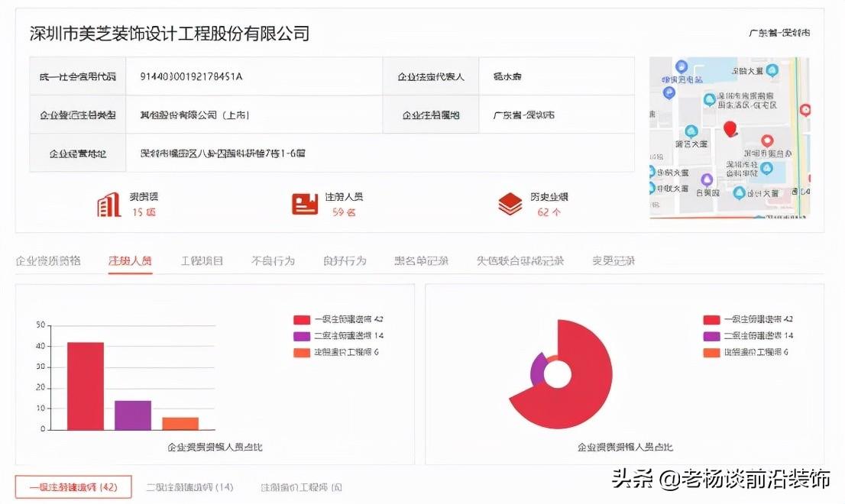This screenshot has width=845, height=504.
Task: Click the teal pin in the map's top-right area
Action: pos(772,70)
